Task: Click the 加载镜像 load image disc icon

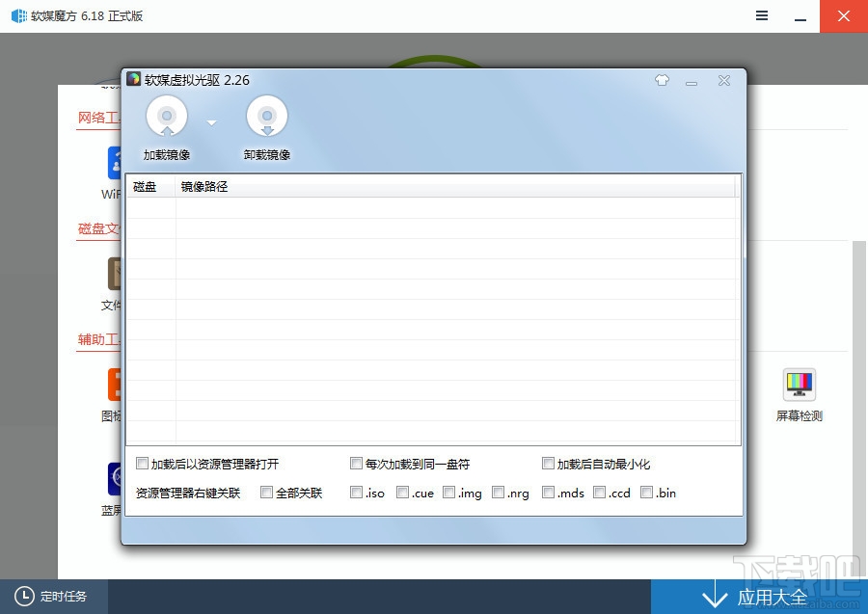Action: point(167,117)
